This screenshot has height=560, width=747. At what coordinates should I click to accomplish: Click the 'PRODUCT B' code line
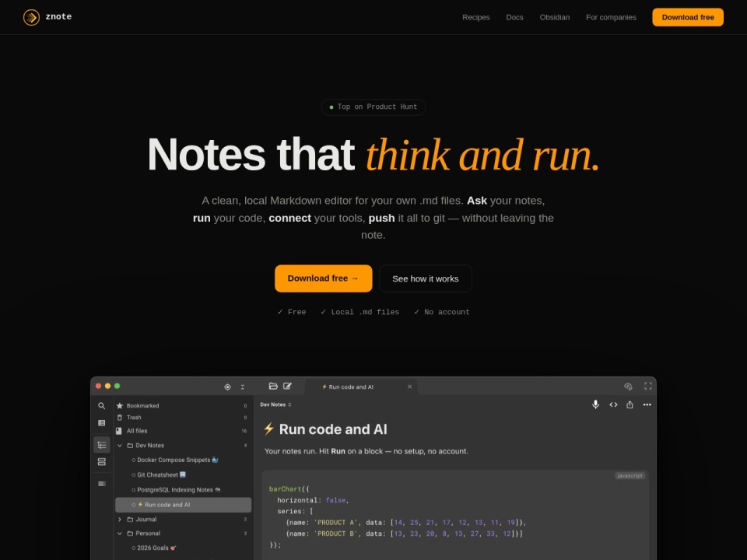[x=404, y=534]
